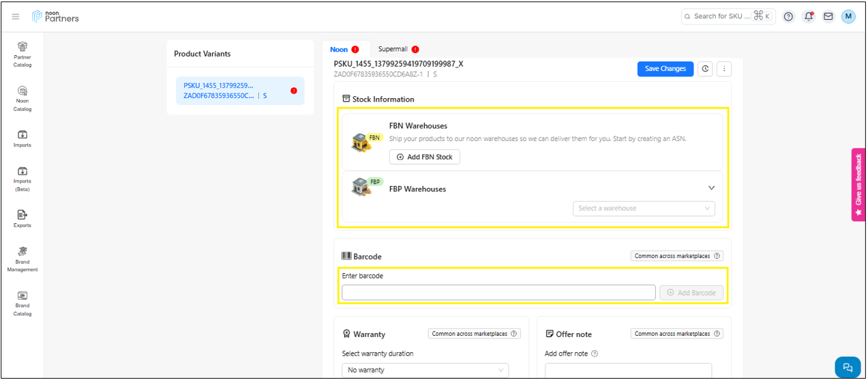Viewport: 868px width, 380px height.
Task: Open the mail inbox icon
Action: (828, 16)
